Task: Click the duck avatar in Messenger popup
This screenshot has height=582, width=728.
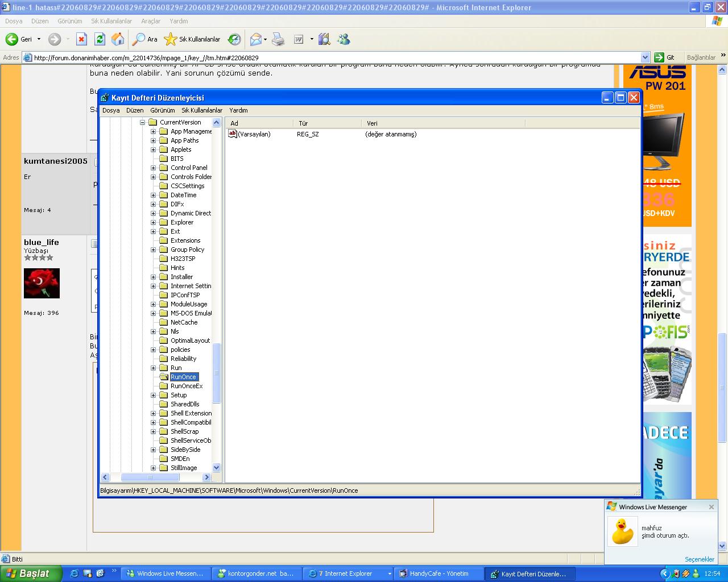Action: pyautogui.click(x=623, y=531)
